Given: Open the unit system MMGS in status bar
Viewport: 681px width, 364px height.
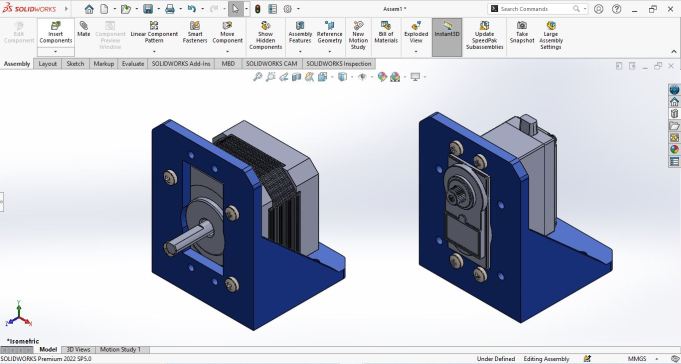Looking at the screenshot, I should [x=637, y=359].
